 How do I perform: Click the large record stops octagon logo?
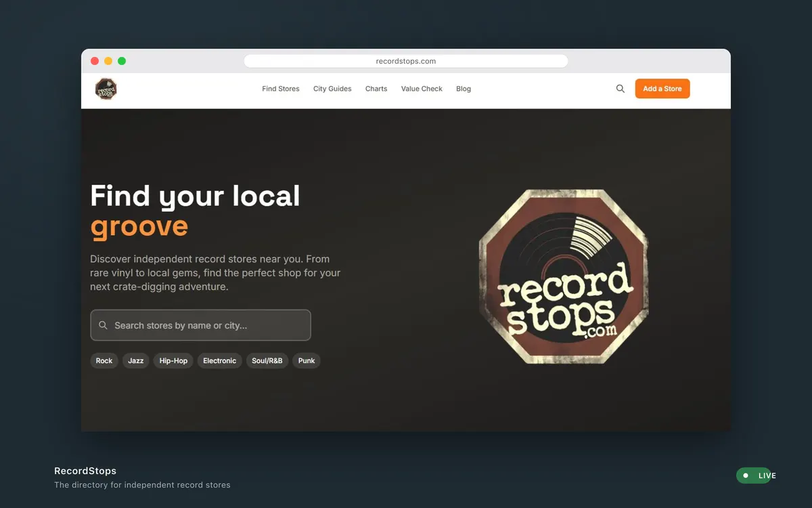coord(564,276)
